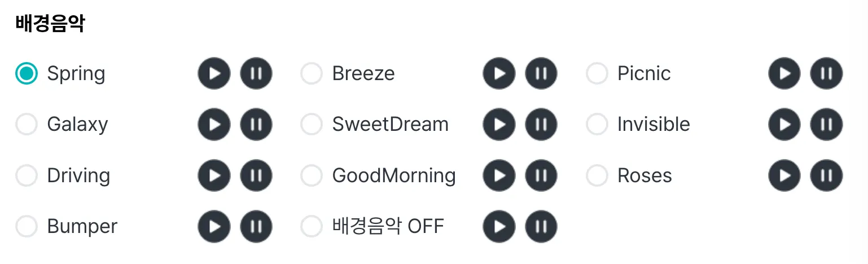Play the Breeze music preview

point(499,73)
